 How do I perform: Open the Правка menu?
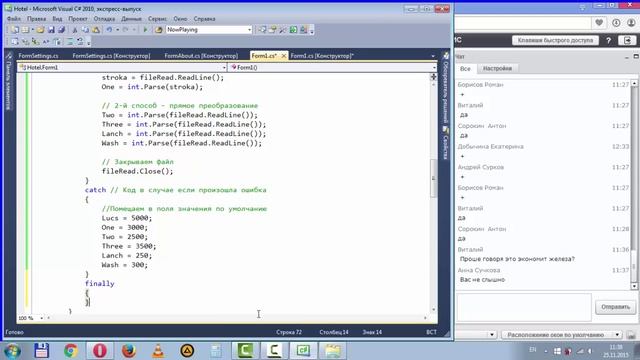(x=36, y=19)
